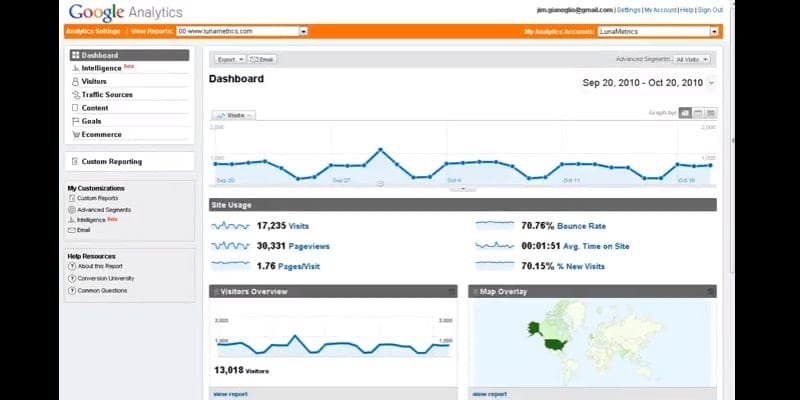The width and height of the screenshot is (800, 400).
Task: Open Custom Reporting
Action: [112, 162]
